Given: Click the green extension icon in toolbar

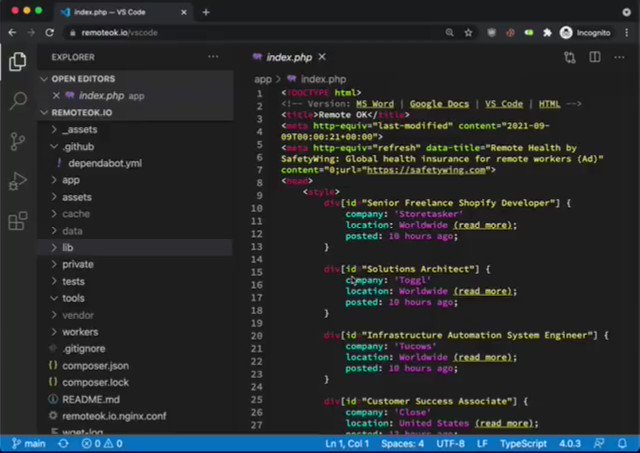Looking at the screenshot, I should pos(529,33).
